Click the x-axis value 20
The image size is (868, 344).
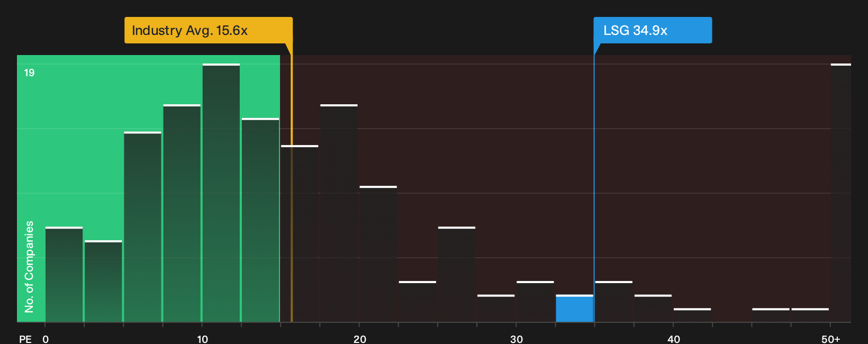click(x=359, y=339)
